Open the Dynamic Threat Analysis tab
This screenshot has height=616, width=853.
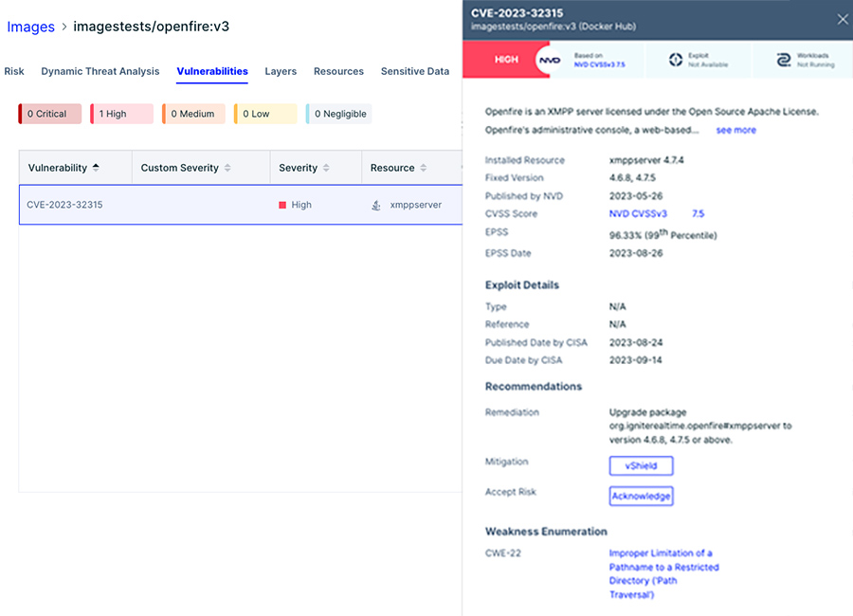[x=100, y=71]
